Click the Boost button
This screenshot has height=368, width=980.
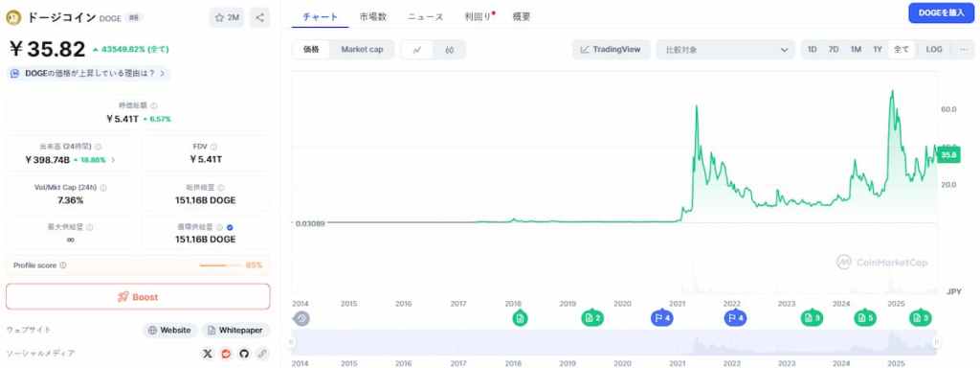pyautogui.click(x=138, y=297)
